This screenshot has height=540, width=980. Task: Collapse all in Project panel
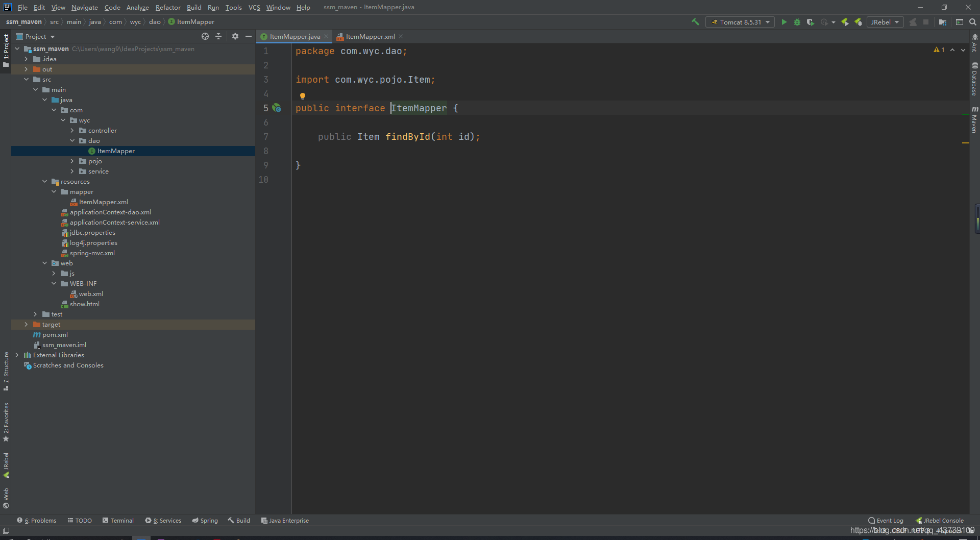coord(218,36)
